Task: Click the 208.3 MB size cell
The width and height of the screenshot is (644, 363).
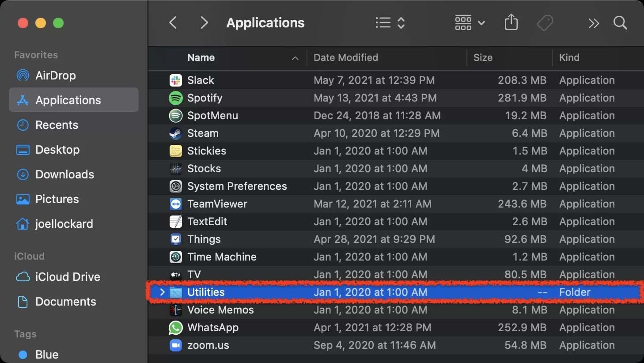Action: (522, 80)
